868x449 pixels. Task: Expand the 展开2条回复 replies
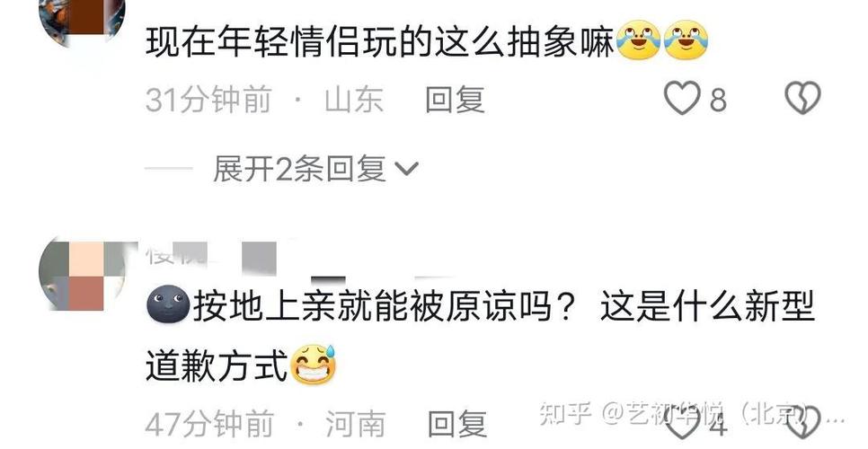(299, 168)
